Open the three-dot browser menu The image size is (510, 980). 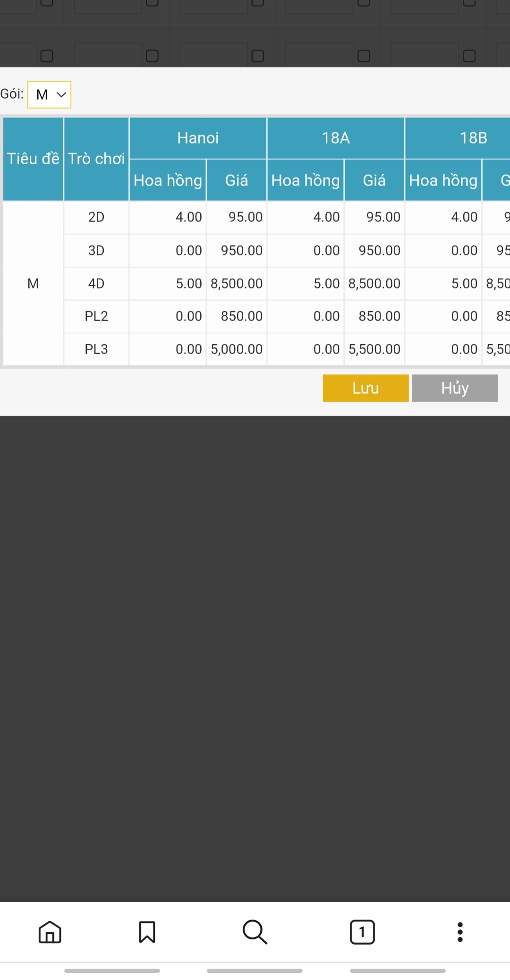(x=459, y=932)
